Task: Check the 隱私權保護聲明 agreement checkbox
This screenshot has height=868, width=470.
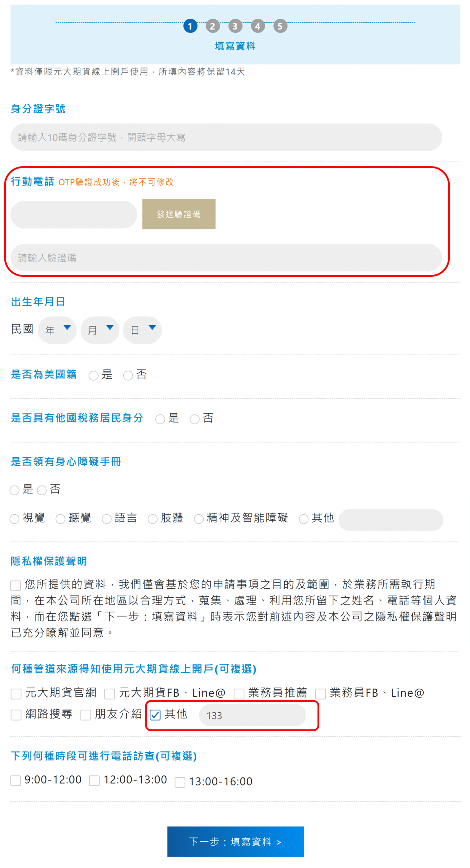Action: (x=16, y=585)
